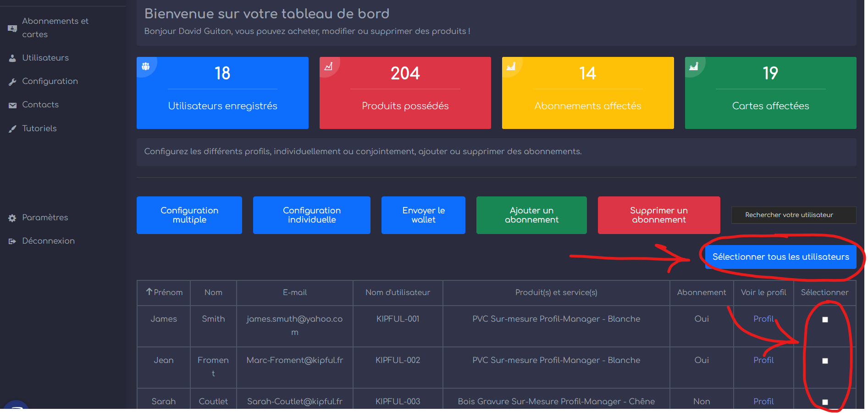Go to Tutoriels in the sidebar
The image size is (868, 413).
coord(39,128)
